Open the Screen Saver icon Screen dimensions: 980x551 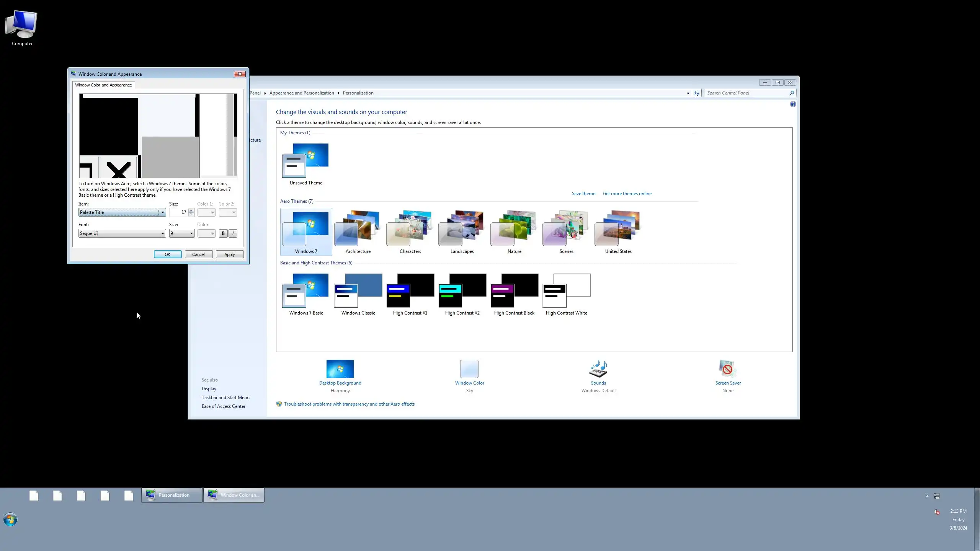[x=727, y=369]
